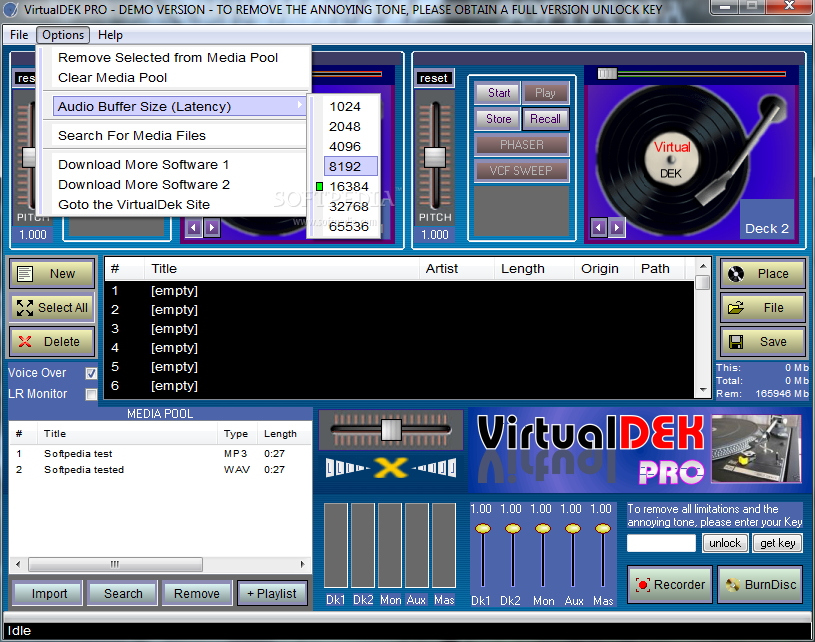
Task: Set buffer size to 4096
Action: (345, 147)
